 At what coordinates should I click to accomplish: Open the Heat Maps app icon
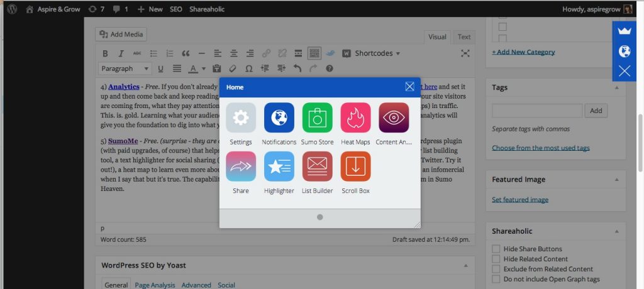click(355, 118)
